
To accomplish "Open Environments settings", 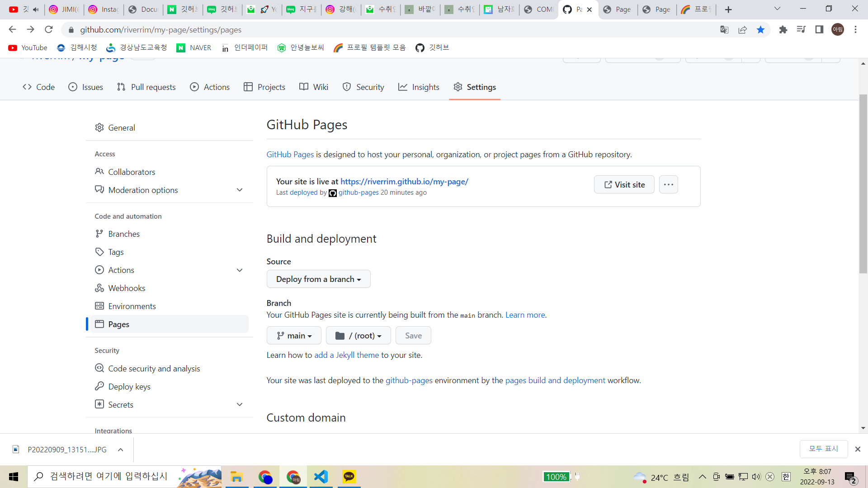I will (170, 306).
